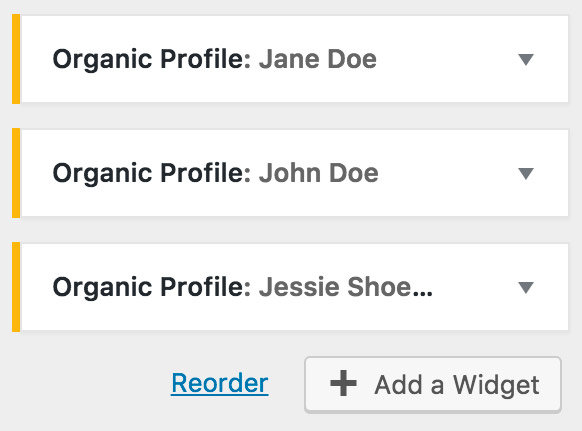Click the plus icon on Add a Widget
This screenshot has width=582, height=431.
(x=343, y=383)
